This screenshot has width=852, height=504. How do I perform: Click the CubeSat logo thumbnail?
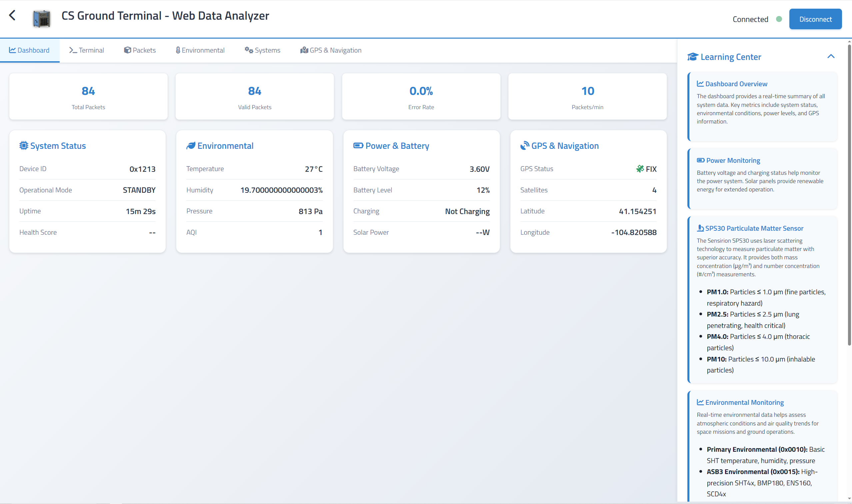(x=41, y=18)
